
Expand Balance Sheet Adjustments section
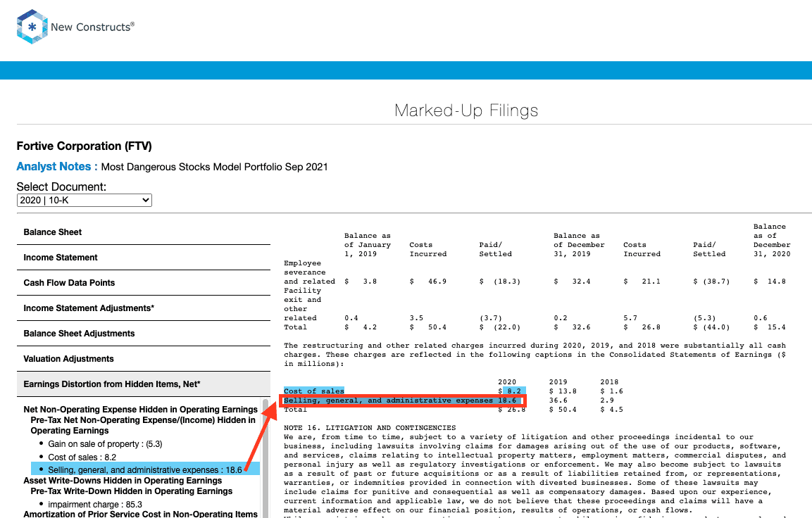[x=144, y=334]
